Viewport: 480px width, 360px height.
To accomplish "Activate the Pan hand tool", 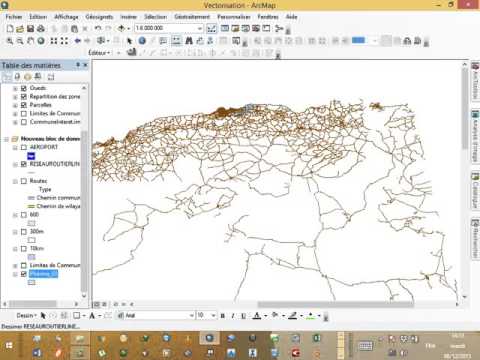I will point(30,41).
